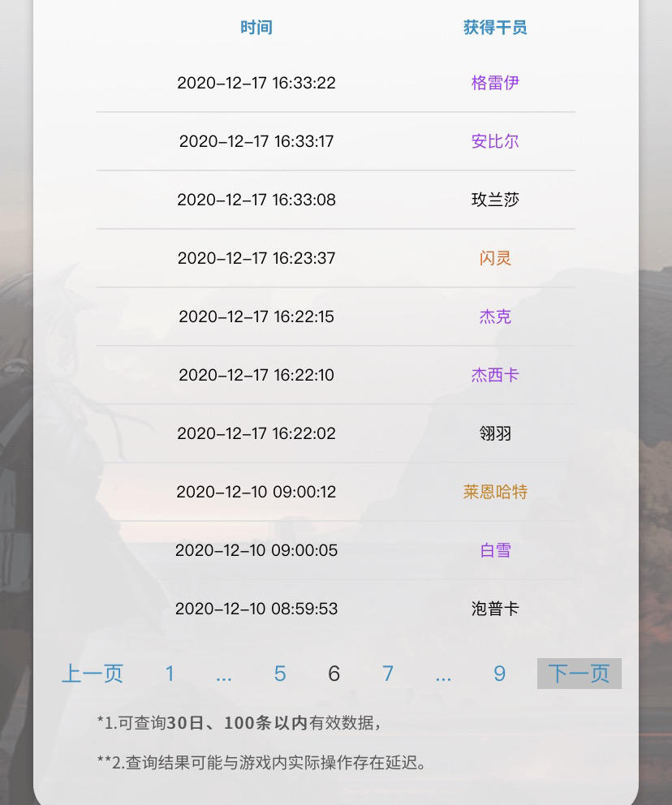Click operator 杰西卡 record
This screenshot has width=672, height=805.
point(495,375)
